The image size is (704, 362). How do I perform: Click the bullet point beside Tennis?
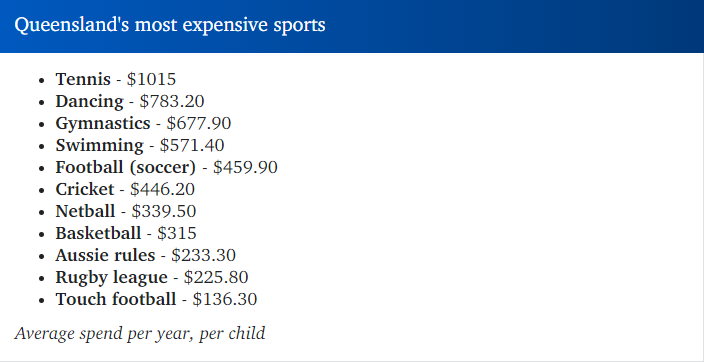coord(42,81)
